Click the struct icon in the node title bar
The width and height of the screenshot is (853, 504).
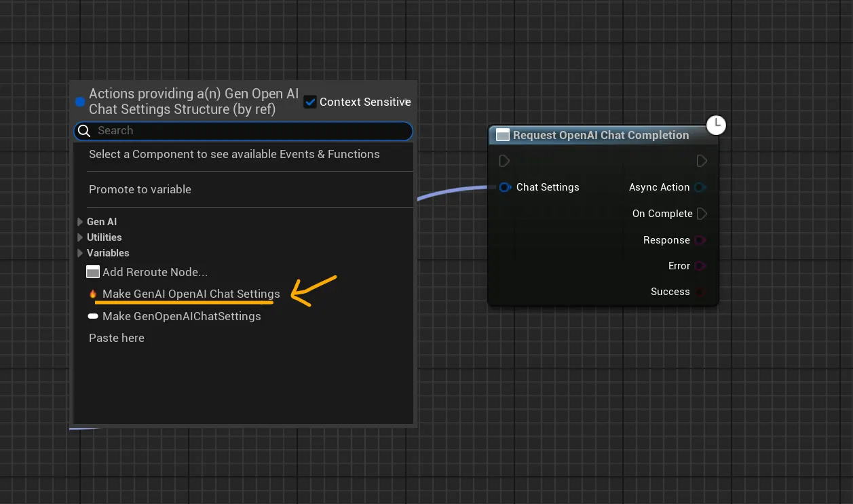(502, 134)
